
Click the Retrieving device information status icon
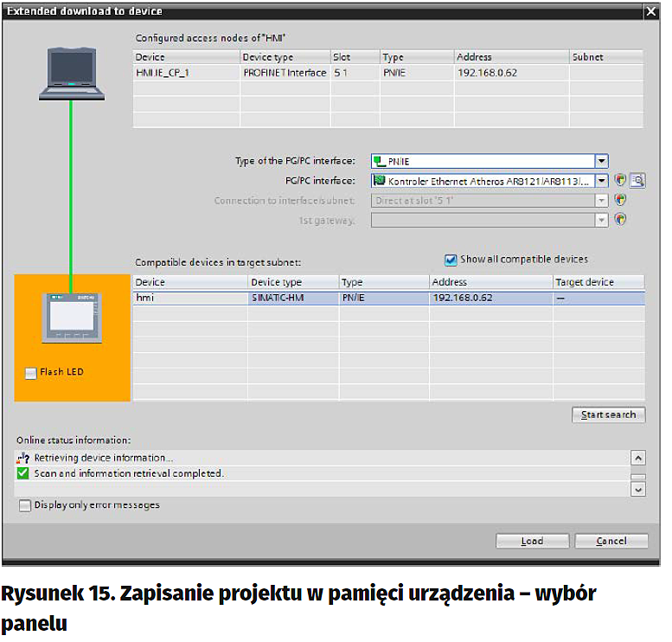tap(24, 458)
